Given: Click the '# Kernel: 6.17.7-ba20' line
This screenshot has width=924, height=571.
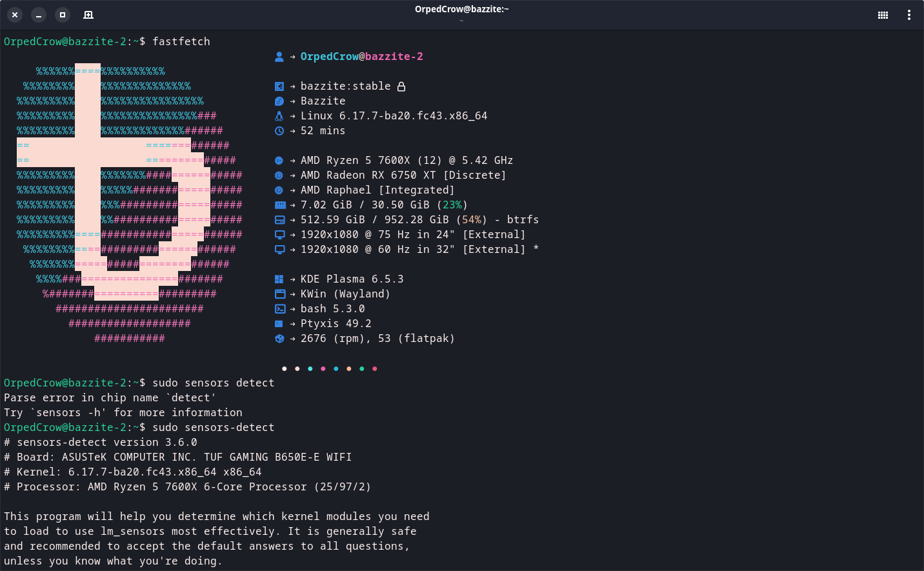Looking at the screenshot, I should coord(133,472).
